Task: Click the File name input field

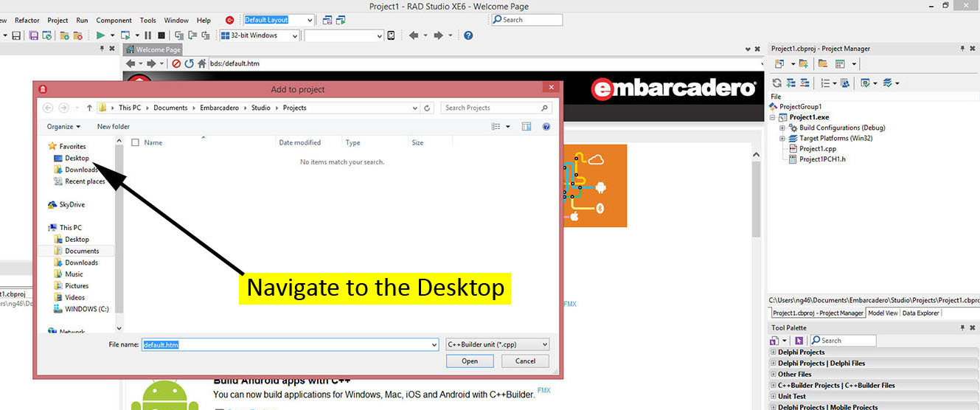Action: (x=290, y=344)
